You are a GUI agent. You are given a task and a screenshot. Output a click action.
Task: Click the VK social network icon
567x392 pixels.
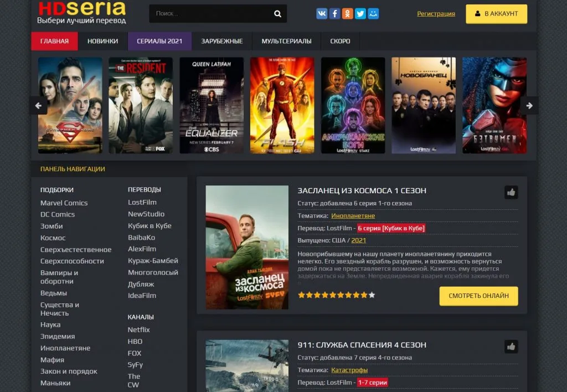point(322,13)
